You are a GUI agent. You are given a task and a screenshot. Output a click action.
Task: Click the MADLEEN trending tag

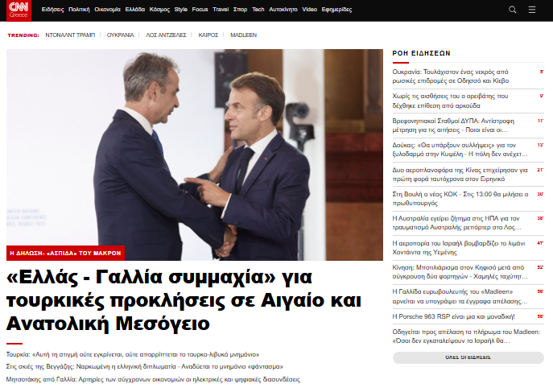click(243, 35)
